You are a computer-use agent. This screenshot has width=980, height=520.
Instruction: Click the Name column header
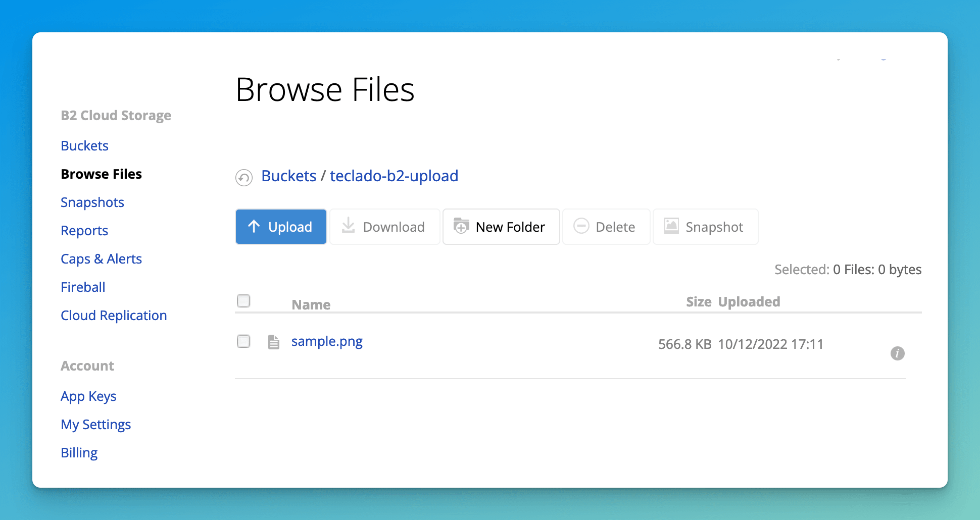pyautogui.click(x=311, y=305)
